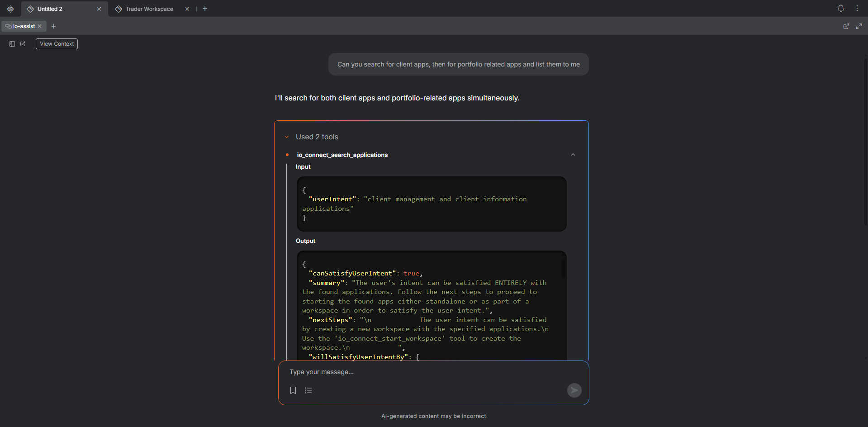Open the list icon in the message box
Image resolution: width=868 pixels, height=427 pixels.
click(308, 390)
